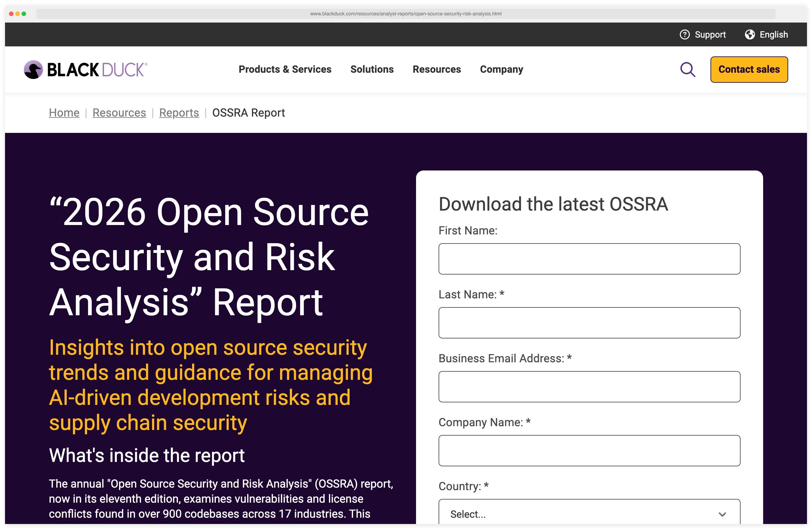Click the First Name input field

pyautogui.click(x=589, y=259)
